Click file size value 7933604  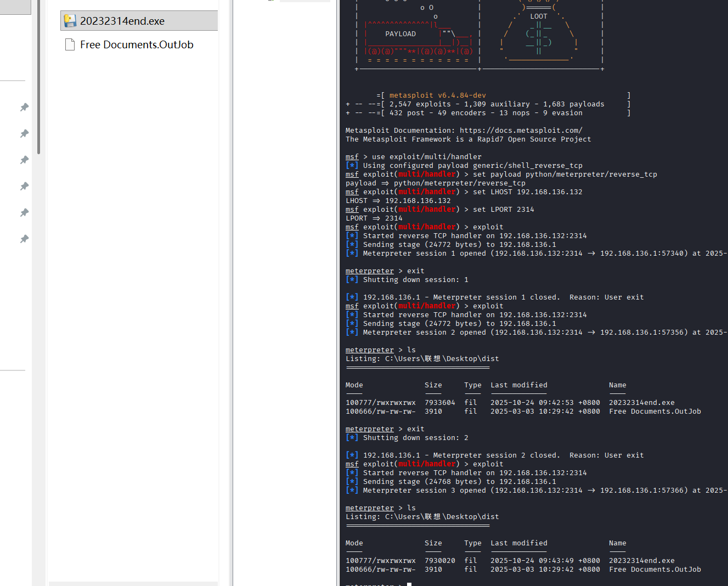coord(440,403)
